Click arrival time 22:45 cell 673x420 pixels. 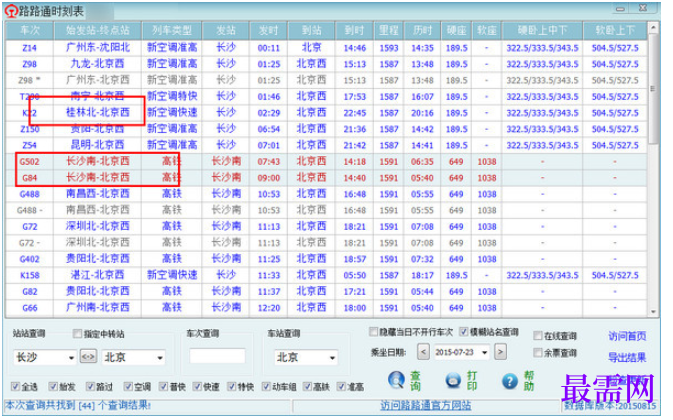[x=355, y=113]
